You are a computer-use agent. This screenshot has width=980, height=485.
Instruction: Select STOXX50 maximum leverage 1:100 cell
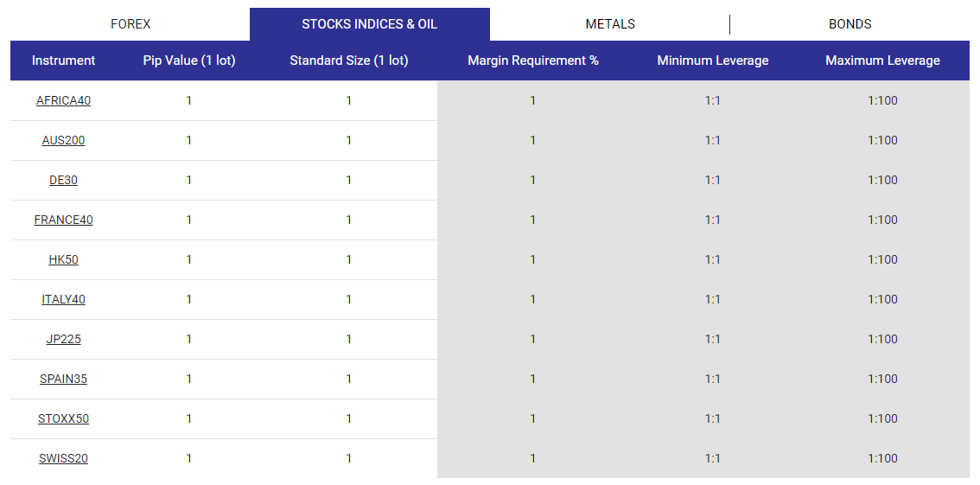882,418
